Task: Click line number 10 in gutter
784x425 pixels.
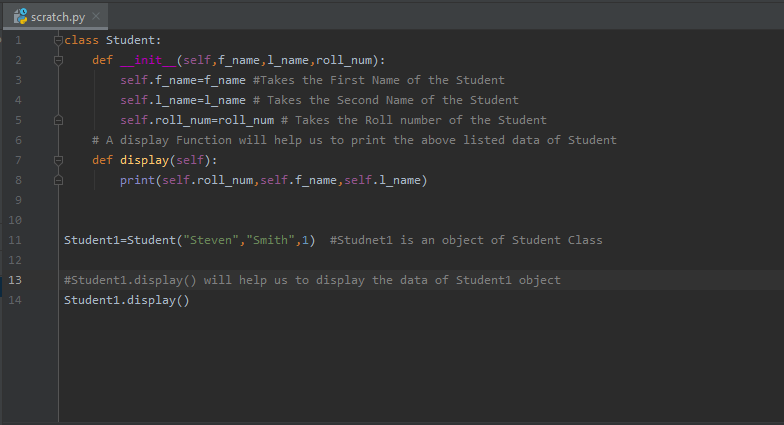Action: tap(15, 220)
